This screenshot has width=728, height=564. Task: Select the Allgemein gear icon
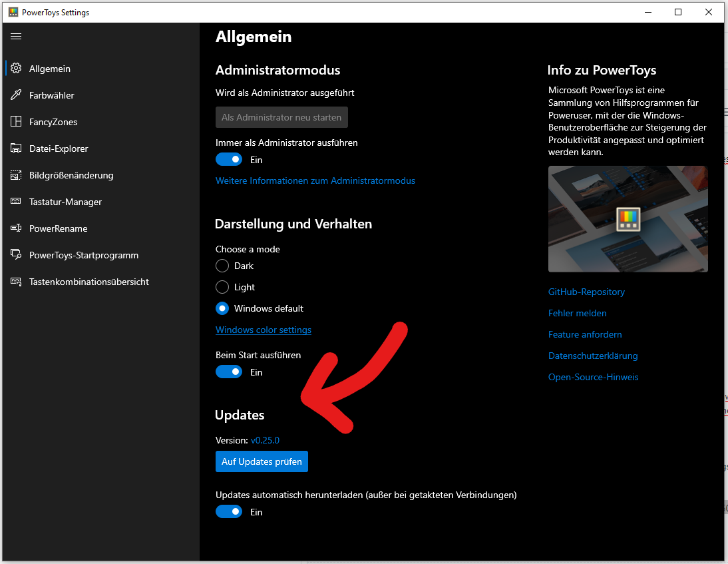[15, 68]
